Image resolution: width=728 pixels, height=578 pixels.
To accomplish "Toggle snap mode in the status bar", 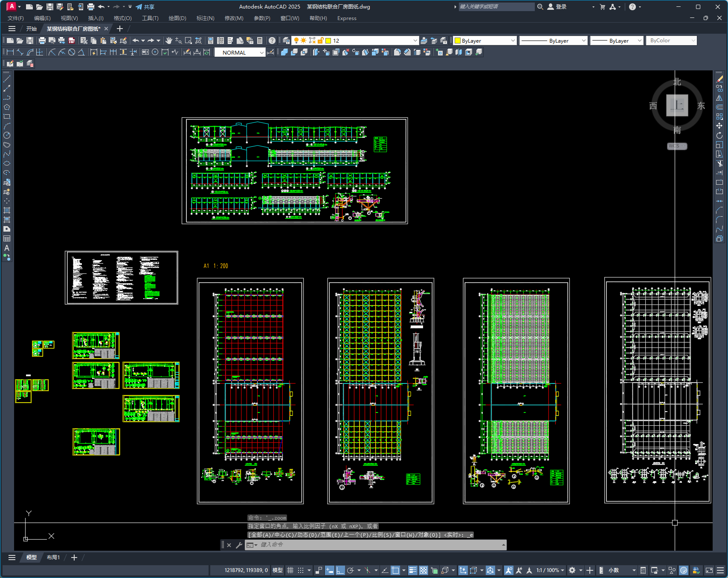I will pos(301,570).
